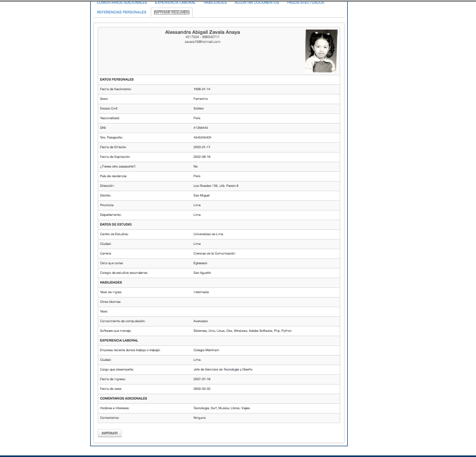Click the email zavala19@hotmail.com
Viewport: 476px width, 457px height.
[202, 42]
